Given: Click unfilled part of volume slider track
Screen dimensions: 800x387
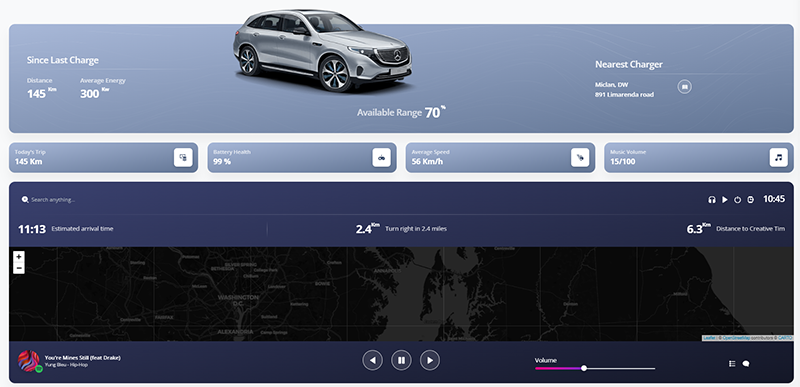Looking at the screenshot, I should tap(621, 368).
